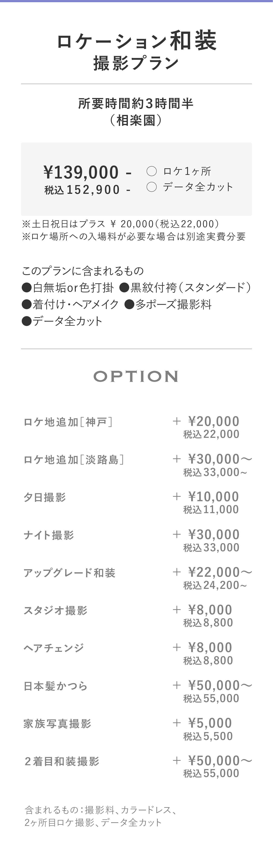Click the plus sign for ロケ地追加[神戸]
Viewport: 273px width, 868px height.
176,421
